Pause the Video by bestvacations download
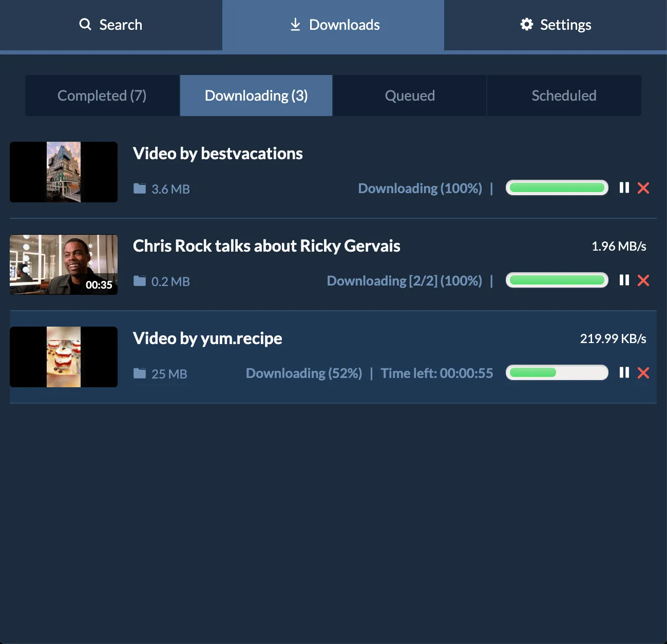This screenshot has width=667, height=644. point(624,188)
